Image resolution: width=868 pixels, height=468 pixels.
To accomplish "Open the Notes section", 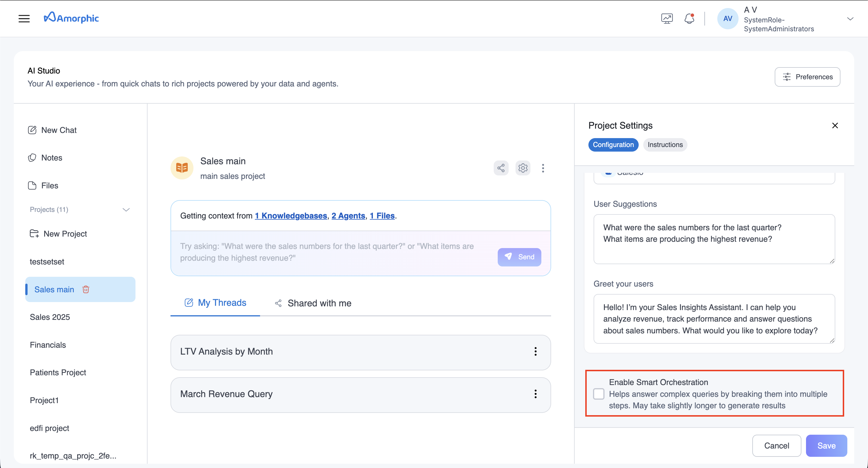I will [x=52, y=158].
